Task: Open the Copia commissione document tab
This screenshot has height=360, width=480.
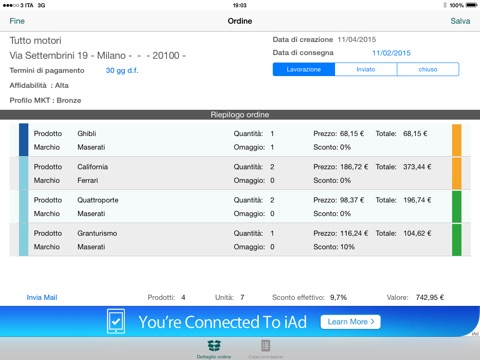Action: (x=265, y=349)
